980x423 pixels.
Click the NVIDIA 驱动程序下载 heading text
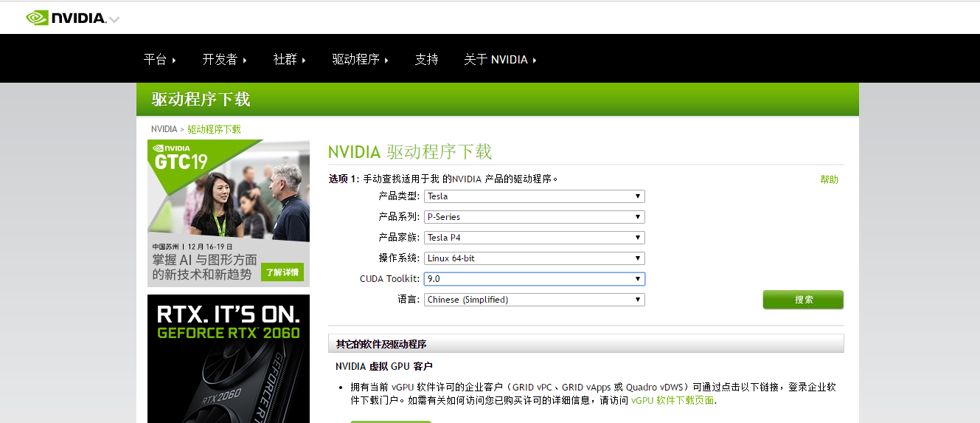tap(410, 152)
